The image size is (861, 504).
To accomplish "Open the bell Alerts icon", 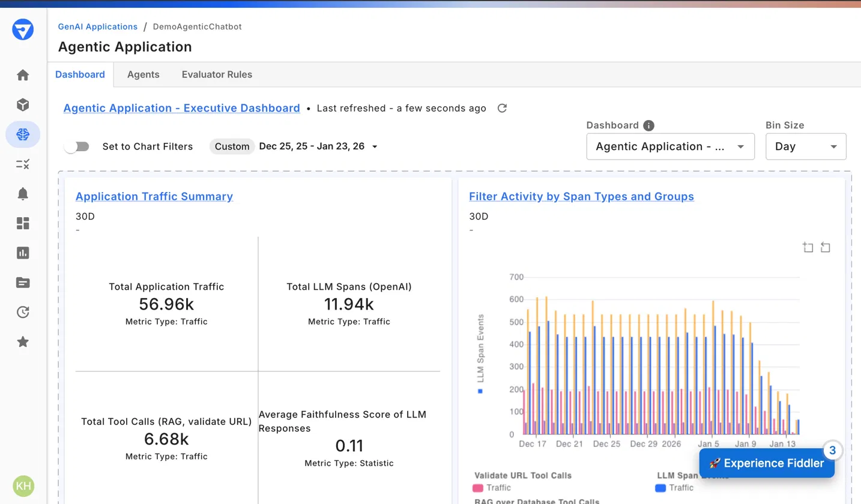I will (23, 193).
